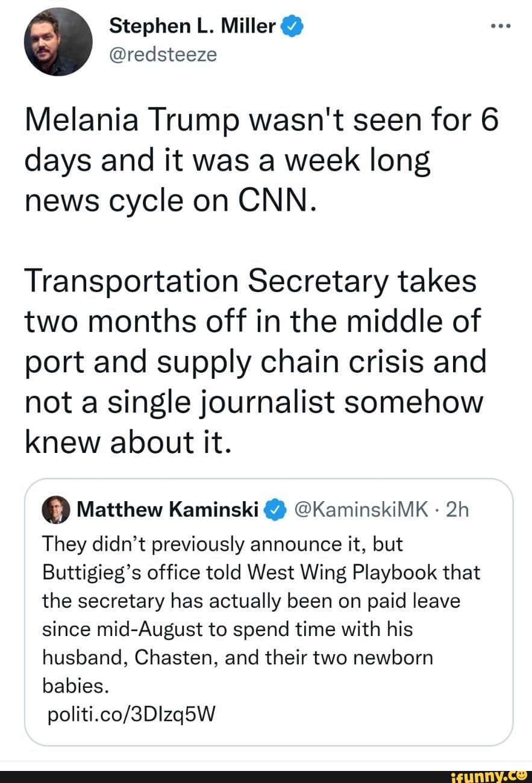Open the politi.co/3DIzq5W link
Viewport: 532px width, 783px height.
click(x=130, y=714)
